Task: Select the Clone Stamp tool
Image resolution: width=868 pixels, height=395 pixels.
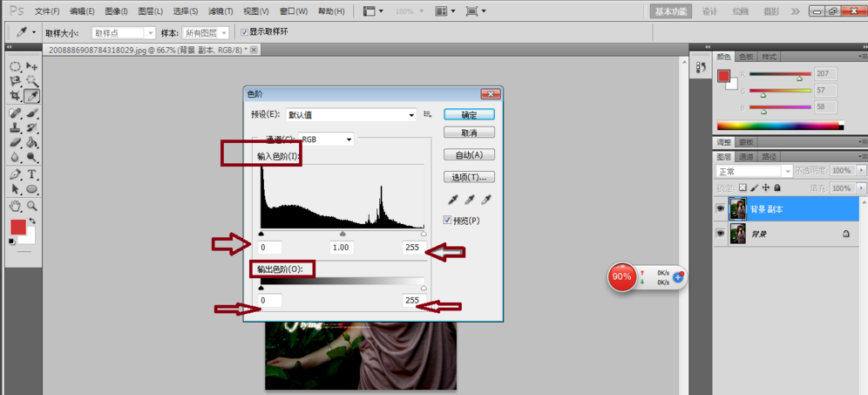Action: coord(16,128)
